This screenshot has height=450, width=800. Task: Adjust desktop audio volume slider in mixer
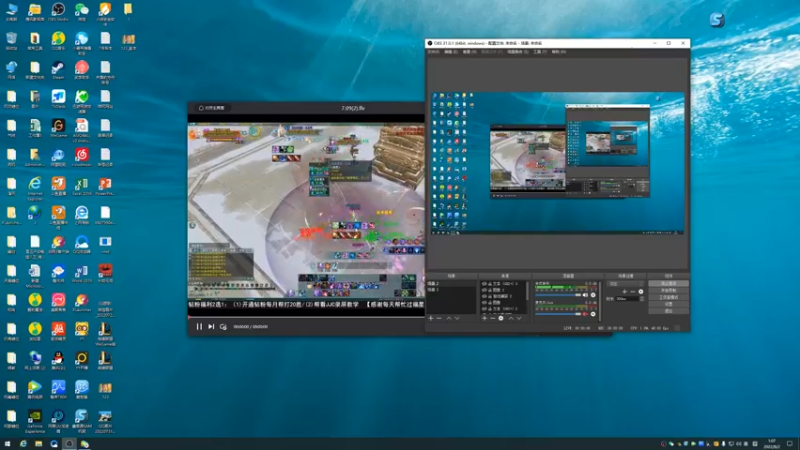(558, 295)
